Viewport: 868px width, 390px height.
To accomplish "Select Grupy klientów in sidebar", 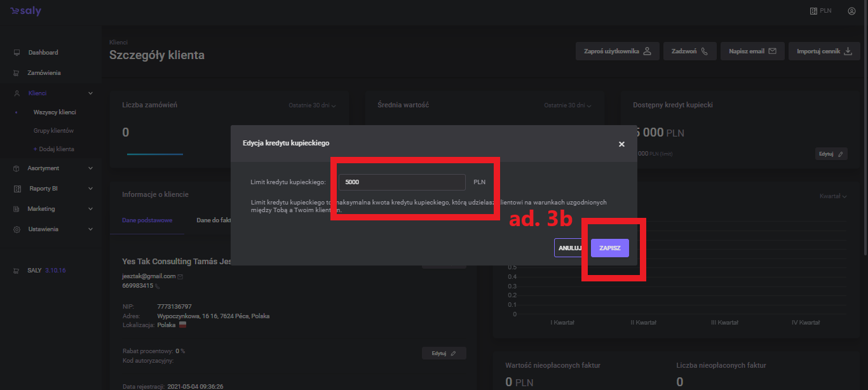I will (53, 131).
